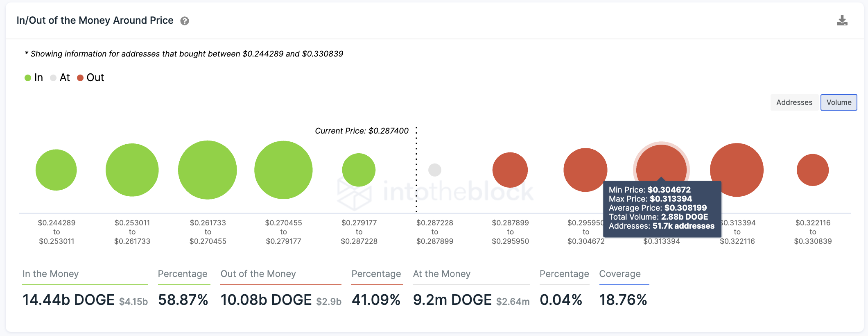
Task: Click the Out of the Money heading
Action: click(x=258, y=274)
